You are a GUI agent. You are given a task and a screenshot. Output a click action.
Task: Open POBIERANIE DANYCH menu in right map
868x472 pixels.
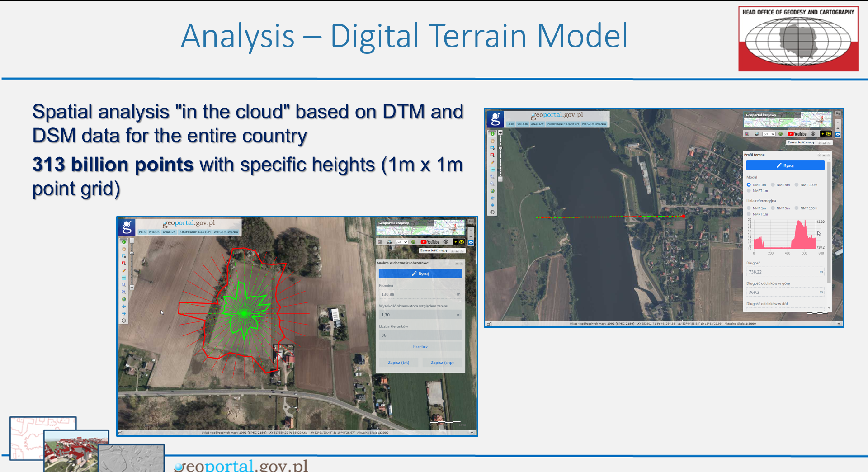click(x=562, y=124)
